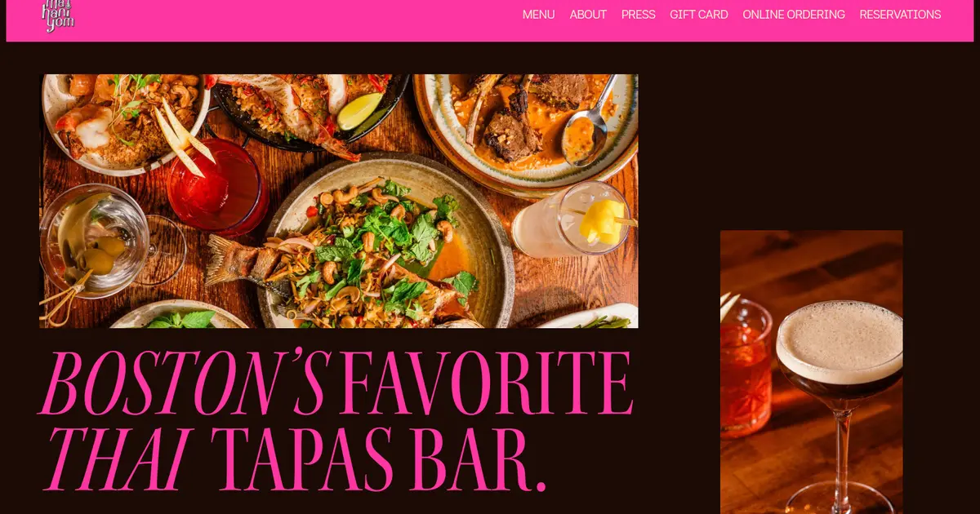This screenshot has width=980, height=514.
Task: Open the MENU page
Action: 538,15
